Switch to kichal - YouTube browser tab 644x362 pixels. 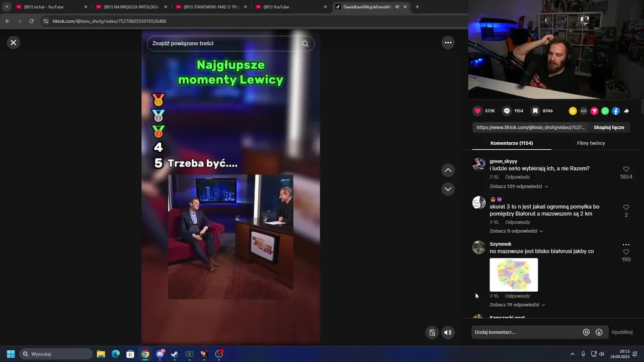[x=51, y=7]
